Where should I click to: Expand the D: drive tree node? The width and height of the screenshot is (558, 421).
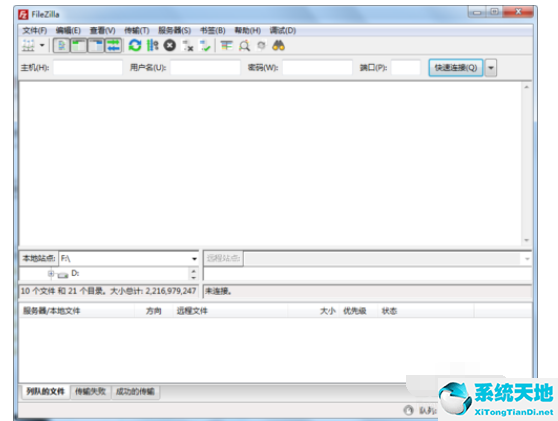click(x=51, y=274)
